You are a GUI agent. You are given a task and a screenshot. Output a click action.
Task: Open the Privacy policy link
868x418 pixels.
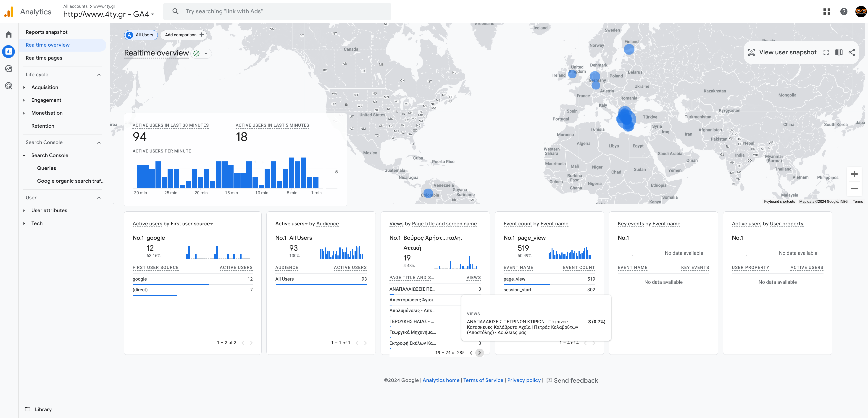coord(524,380)
